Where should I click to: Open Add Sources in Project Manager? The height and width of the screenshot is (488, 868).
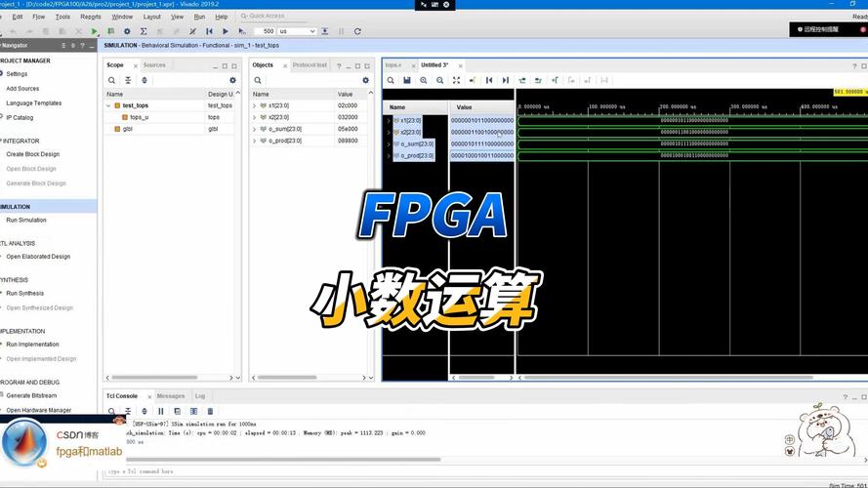click(x=22, y=89)
